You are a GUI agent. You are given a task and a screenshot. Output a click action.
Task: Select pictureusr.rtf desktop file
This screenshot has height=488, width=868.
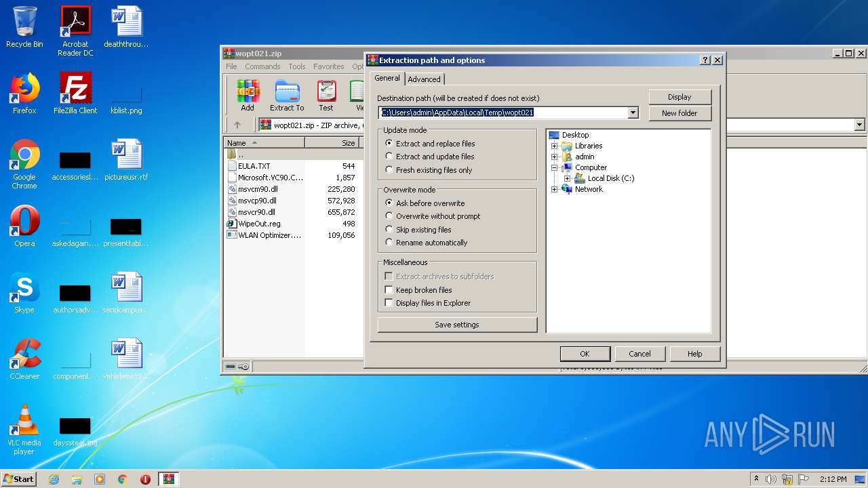(126, 160)
